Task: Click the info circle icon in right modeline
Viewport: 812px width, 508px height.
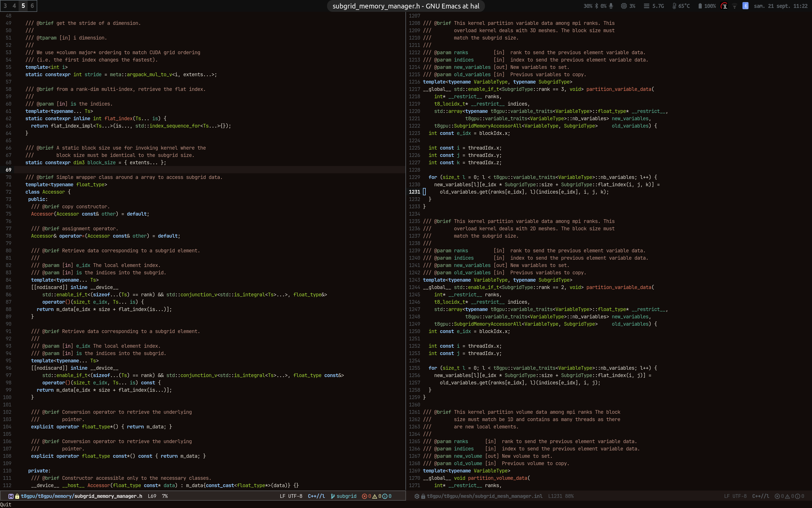Action: (797, 496)
